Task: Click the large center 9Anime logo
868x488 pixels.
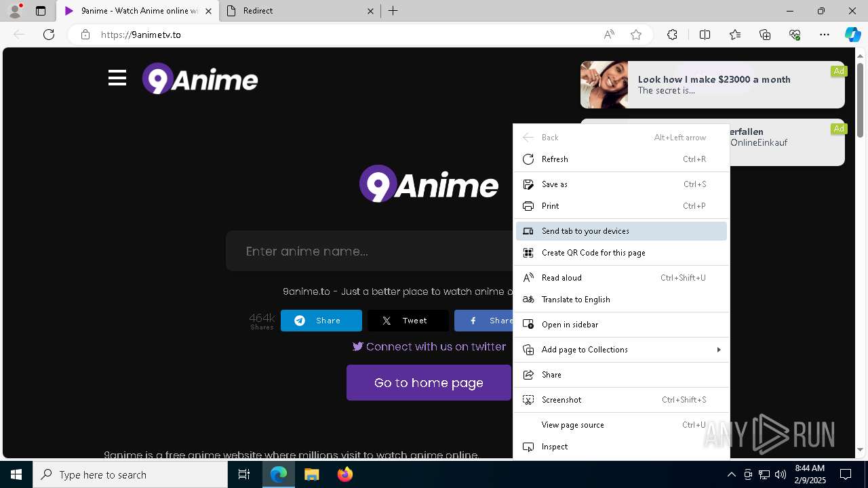Action: (x=429, y=184)
